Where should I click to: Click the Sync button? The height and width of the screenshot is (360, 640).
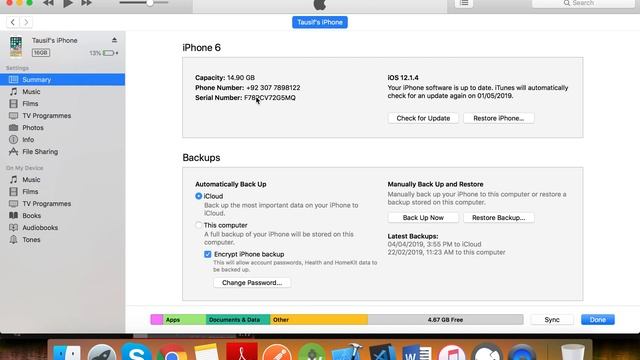(552, 320)
